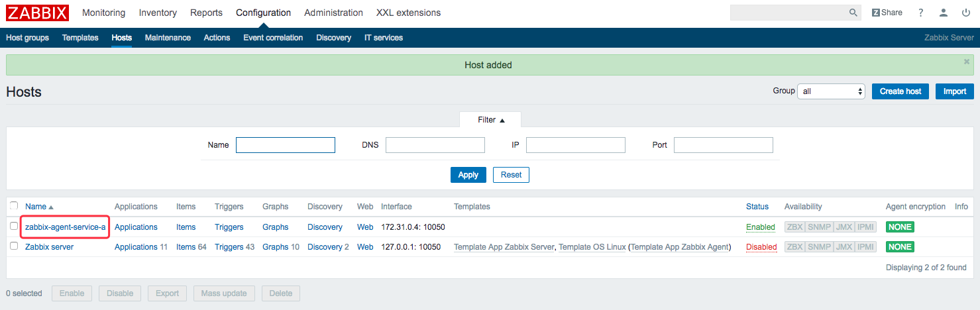
Task: Open Graphs 10 for Zabbix server
Action: click(x=275, y=247)
